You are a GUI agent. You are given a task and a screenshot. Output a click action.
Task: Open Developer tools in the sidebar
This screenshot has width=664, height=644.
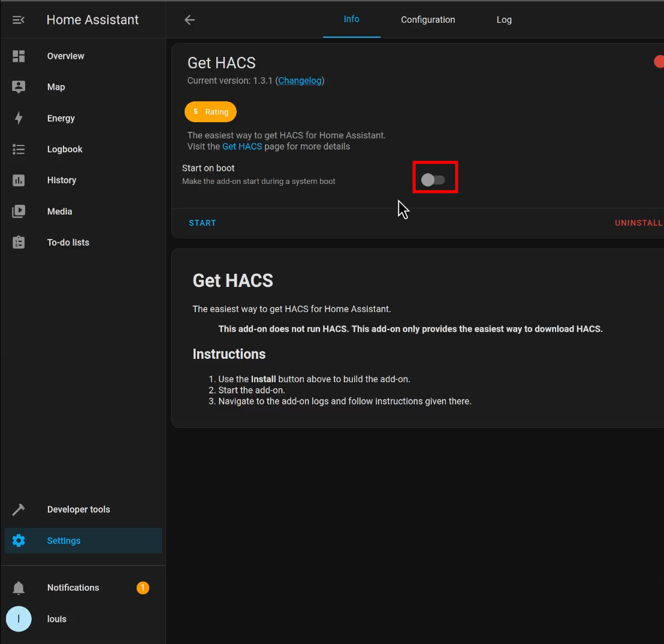83,509
